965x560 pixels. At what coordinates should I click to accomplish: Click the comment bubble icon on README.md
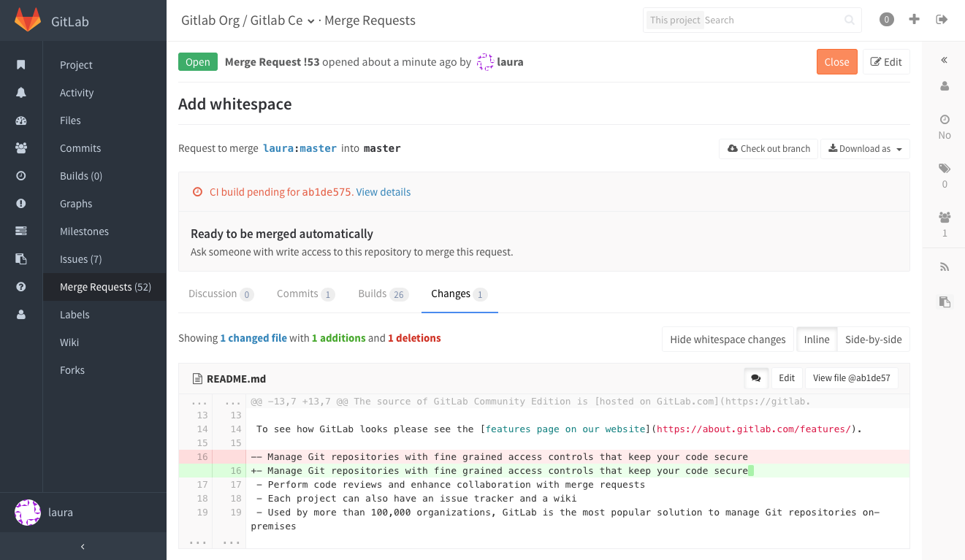tap(755, 378)
